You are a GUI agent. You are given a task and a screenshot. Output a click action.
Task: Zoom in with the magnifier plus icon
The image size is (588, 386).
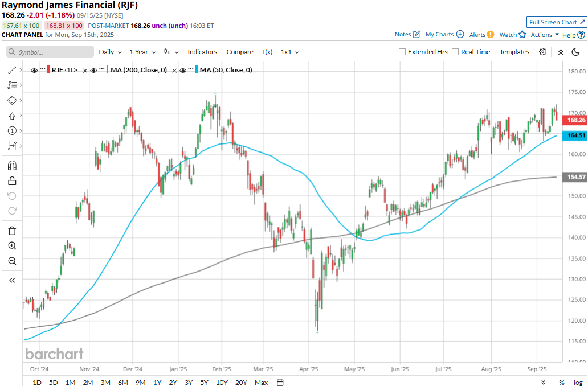coord(12,245)
